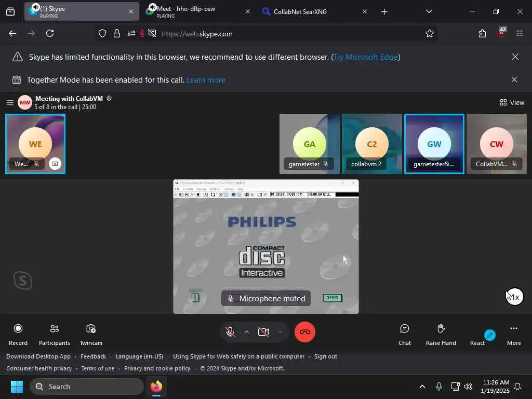The width and height of the screenshot is (532, 399).
Task: Open a new browser tab
Action: click(x=384, y=12)
